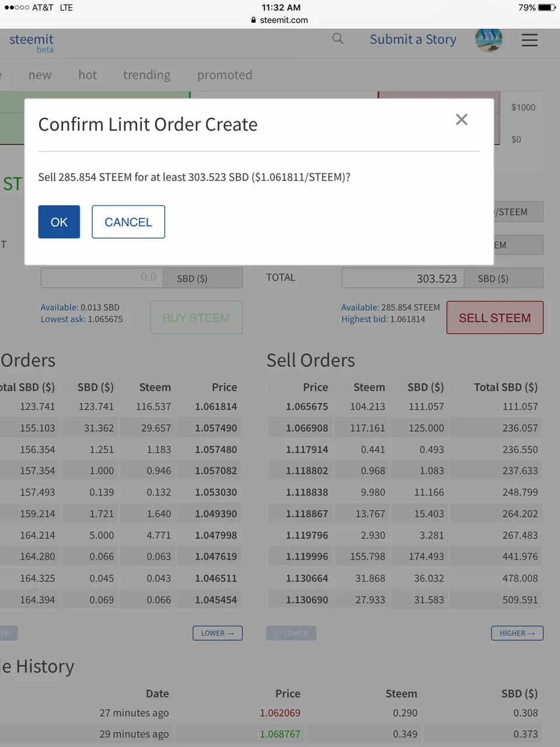The image size is (560, 747).
Task: Select sell order price 1.117914
Action: pyautogui.click(x=307, y=449)
